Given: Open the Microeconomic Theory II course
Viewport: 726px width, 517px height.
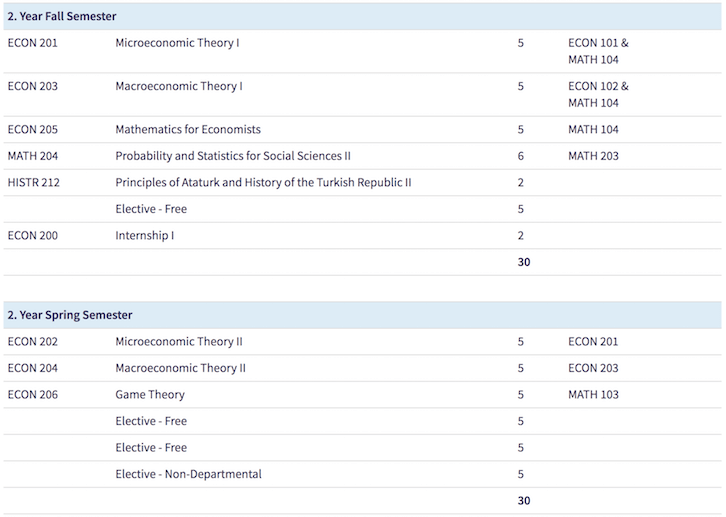Looking at the screenshot, I should click(179, 342).
